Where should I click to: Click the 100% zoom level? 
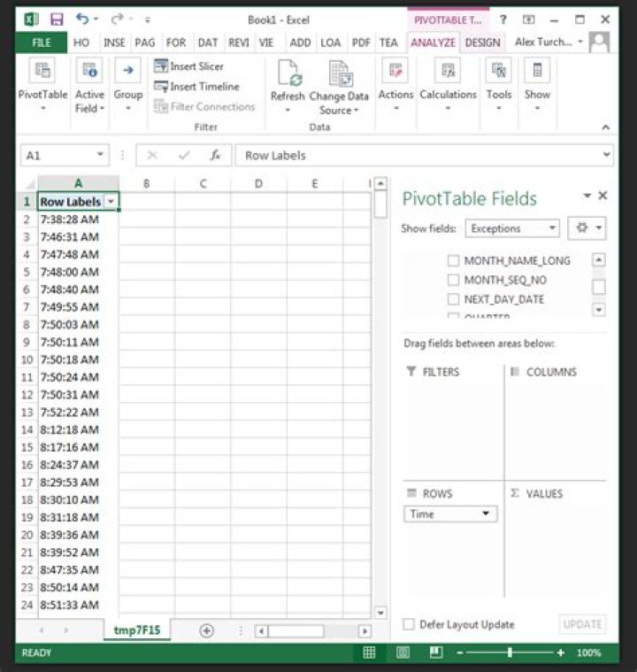point(588,653)
